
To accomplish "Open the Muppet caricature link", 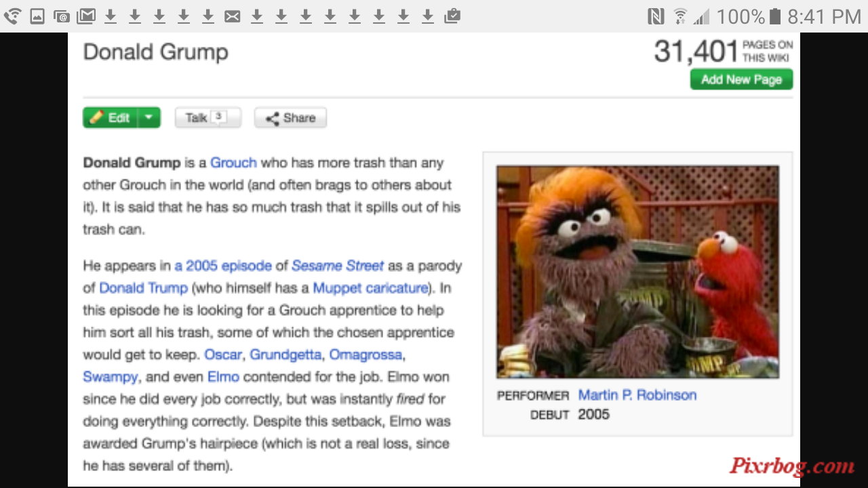I will tap(370, 288).
